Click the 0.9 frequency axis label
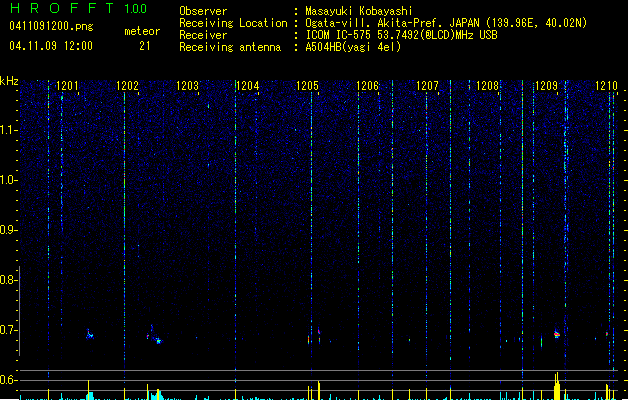 pyautogui.click(x=8, y=230)
